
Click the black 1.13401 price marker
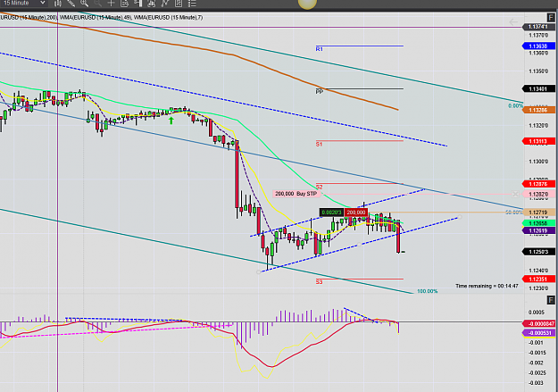pyautogui.click(x=538, y=88)
